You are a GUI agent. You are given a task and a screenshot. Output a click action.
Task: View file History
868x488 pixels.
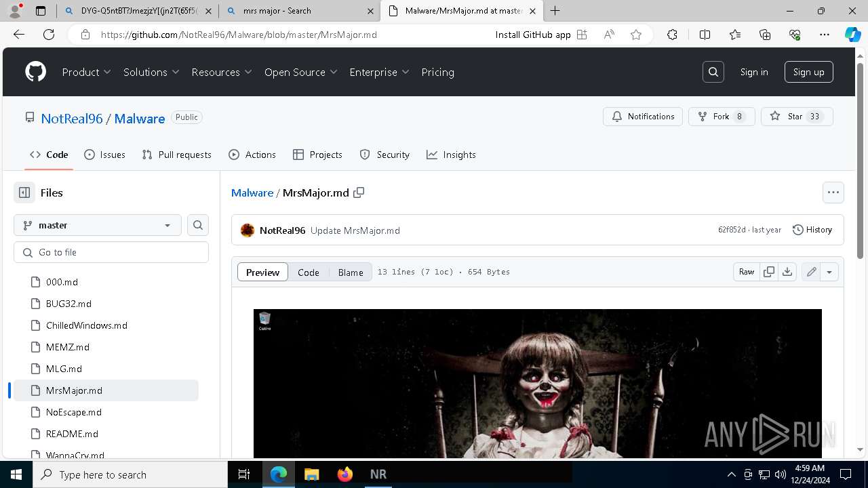point(812,230)
